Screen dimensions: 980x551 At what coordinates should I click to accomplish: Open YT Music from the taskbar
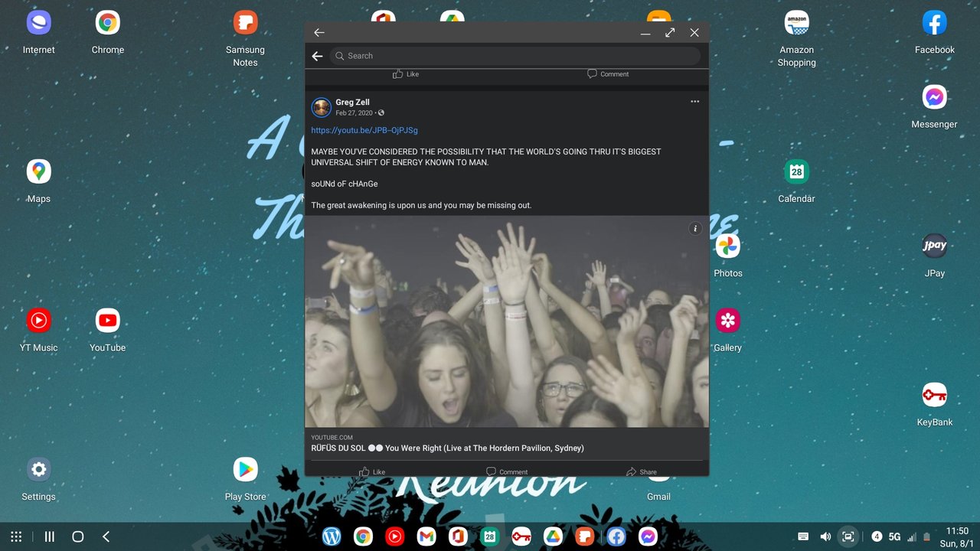(395, 537)
